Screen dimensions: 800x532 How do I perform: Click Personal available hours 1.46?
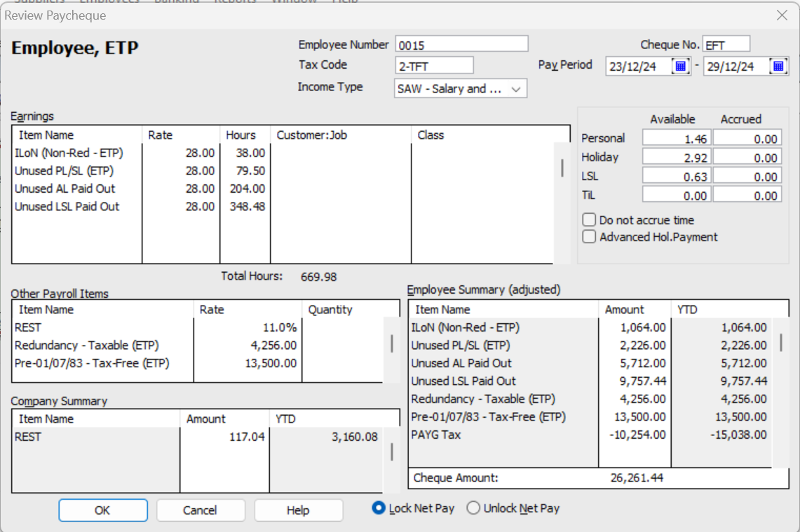click(677, 138)
